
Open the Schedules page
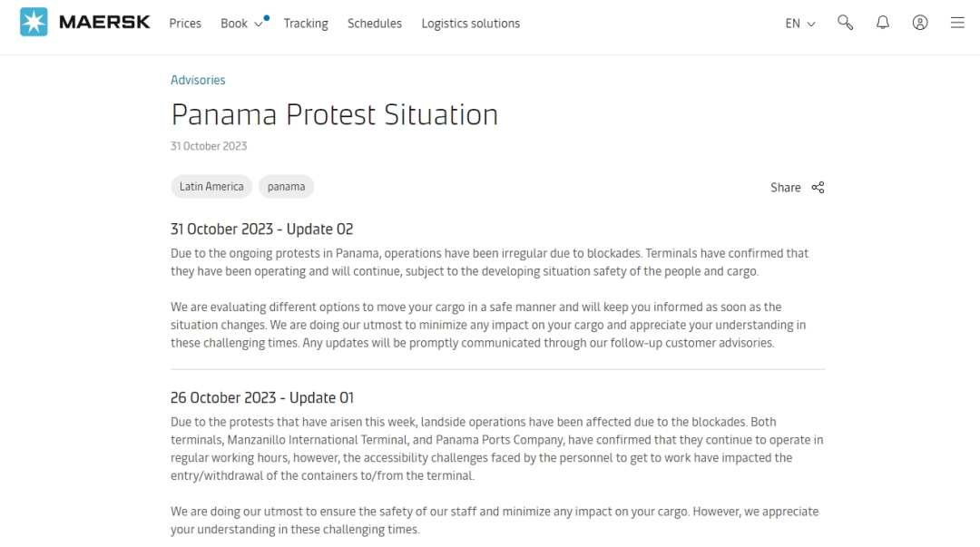click(375, 24)
